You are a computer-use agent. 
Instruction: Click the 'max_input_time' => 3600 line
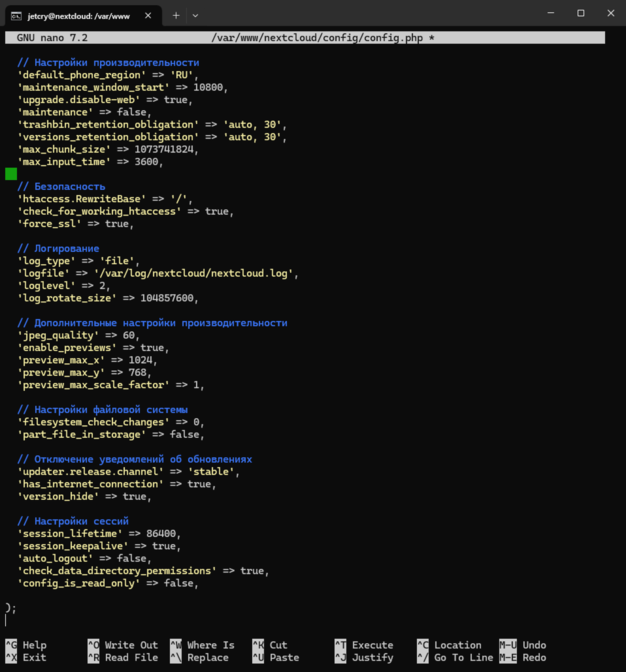91,162
